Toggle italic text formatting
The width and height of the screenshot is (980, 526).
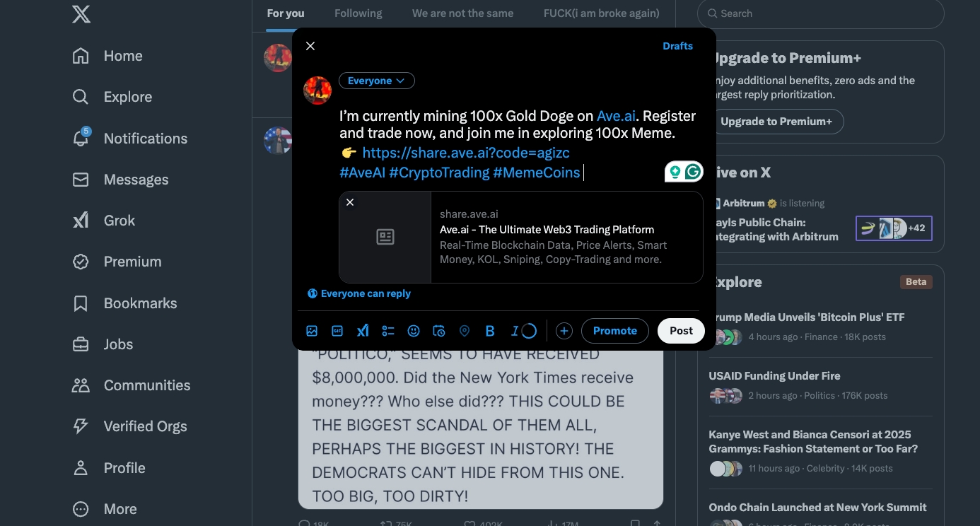(x=515, y=331)
